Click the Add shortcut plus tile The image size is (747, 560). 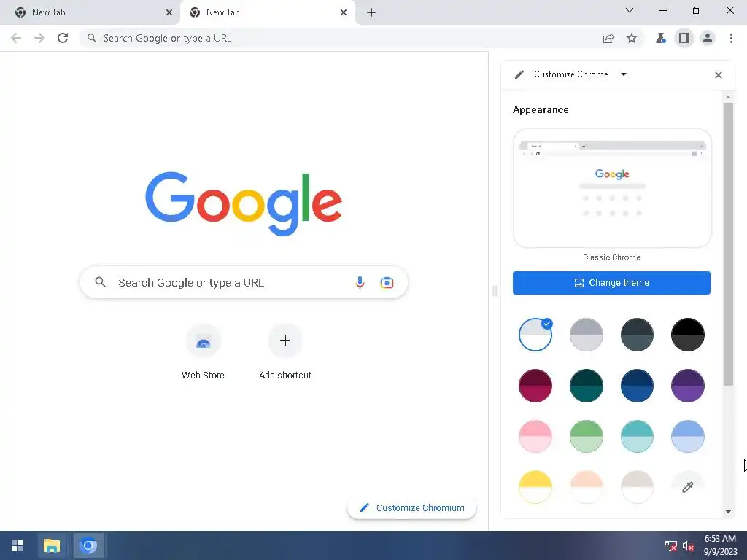click(285, 352)
